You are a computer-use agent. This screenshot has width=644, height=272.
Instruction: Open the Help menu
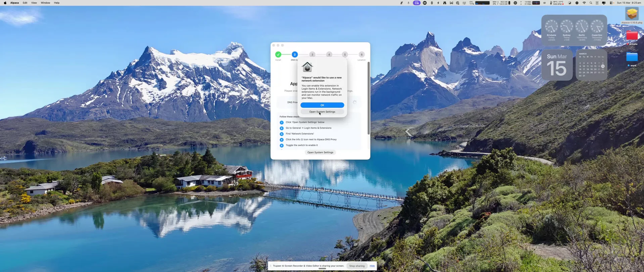(57, 3)
